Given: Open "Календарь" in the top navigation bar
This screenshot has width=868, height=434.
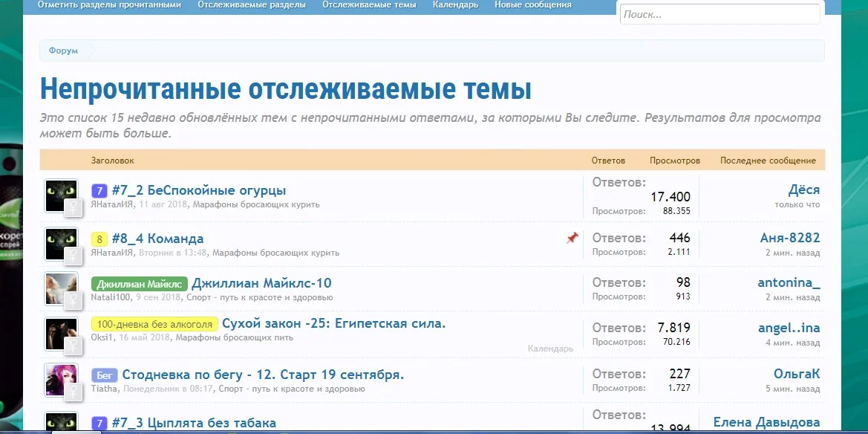Looking at the screenshot, I should (x=454, y=4).
